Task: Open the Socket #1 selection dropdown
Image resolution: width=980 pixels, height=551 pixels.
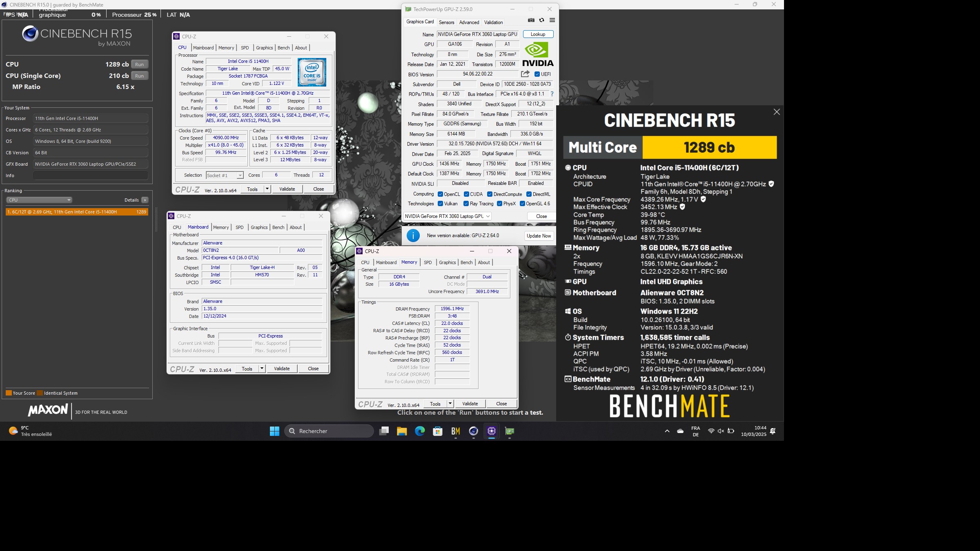Action: click(x=225, y=176)
